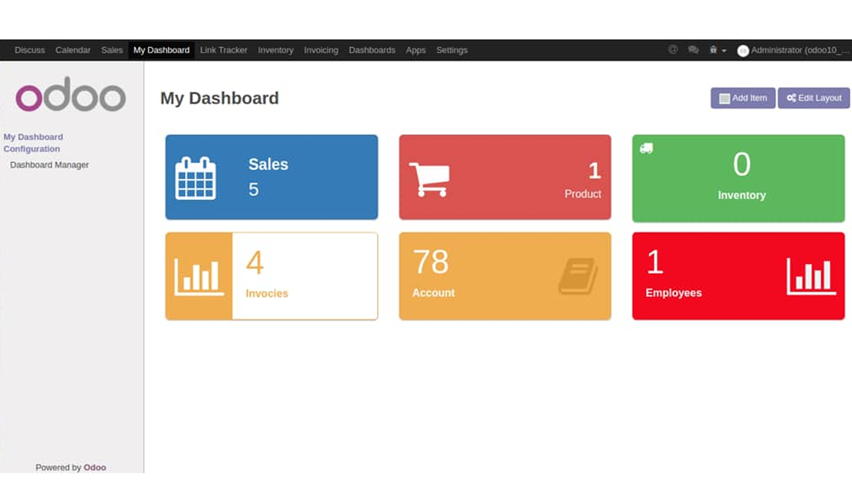Select the My Dashboard menu tab

click(x=161, y=50)
